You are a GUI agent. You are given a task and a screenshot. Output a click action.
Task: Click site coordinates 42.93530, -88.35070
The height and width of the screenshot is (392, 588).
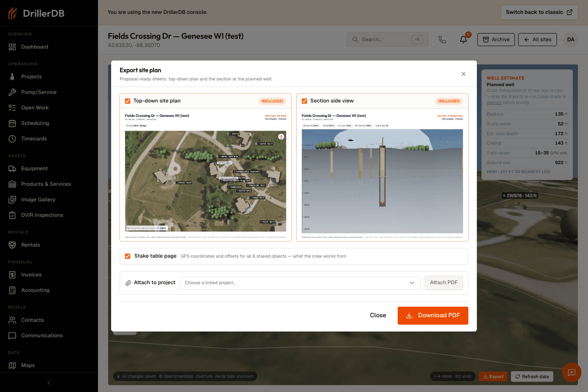(134, 45)
